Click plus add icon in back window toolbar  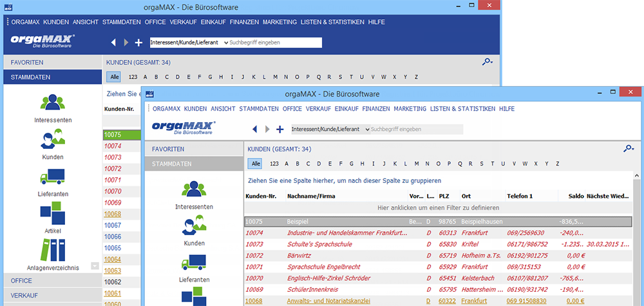tap(138, 43)
